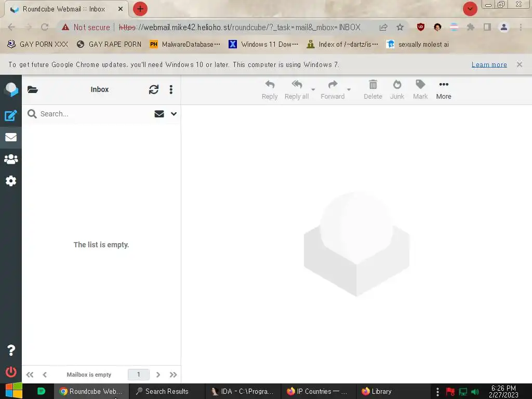The image size is (532, 399).
Task: Open the Mark tag menu
Action: tap(420, 90)
